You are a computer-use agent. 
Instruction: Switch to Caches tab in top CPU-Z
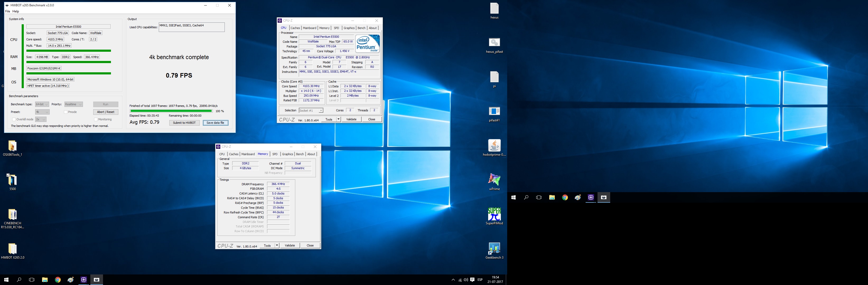[295, 28]
